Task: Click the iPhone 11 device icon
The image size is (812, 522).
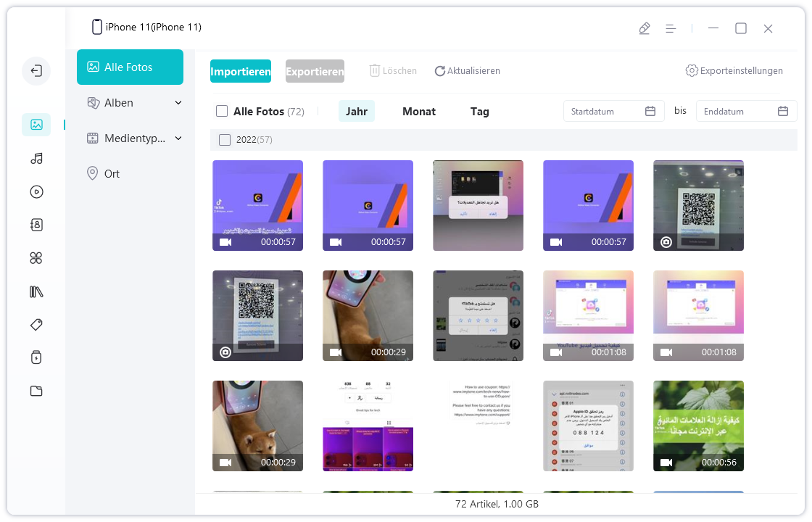Action: click(97, 27)
